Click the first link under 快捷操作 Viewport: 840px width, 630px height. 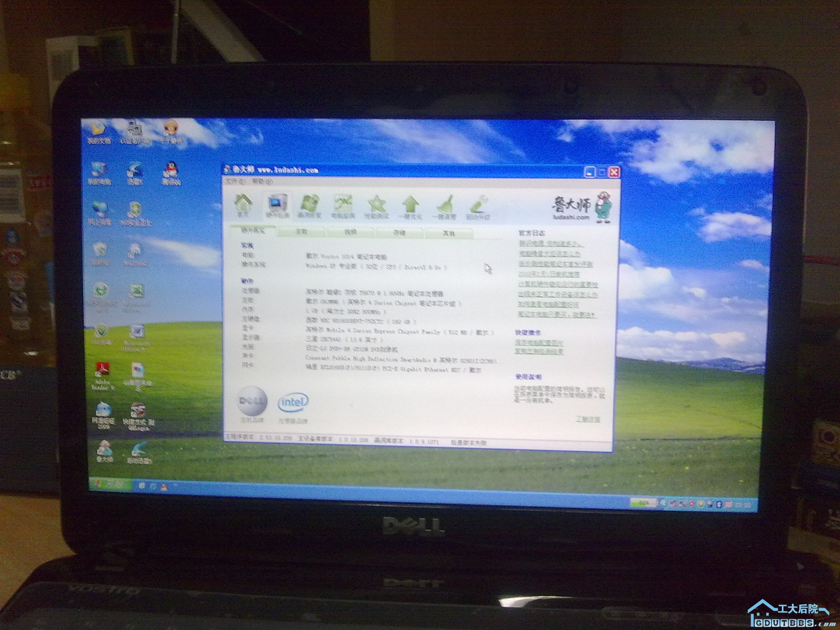(x=539, y=342)
